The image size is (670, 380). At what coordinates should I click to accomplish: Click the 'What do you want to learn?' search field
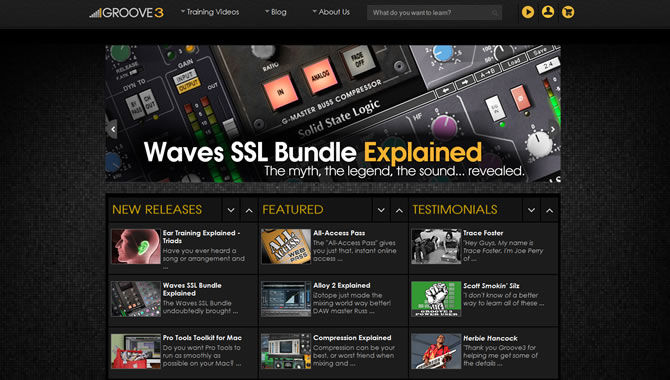point(435,13)
